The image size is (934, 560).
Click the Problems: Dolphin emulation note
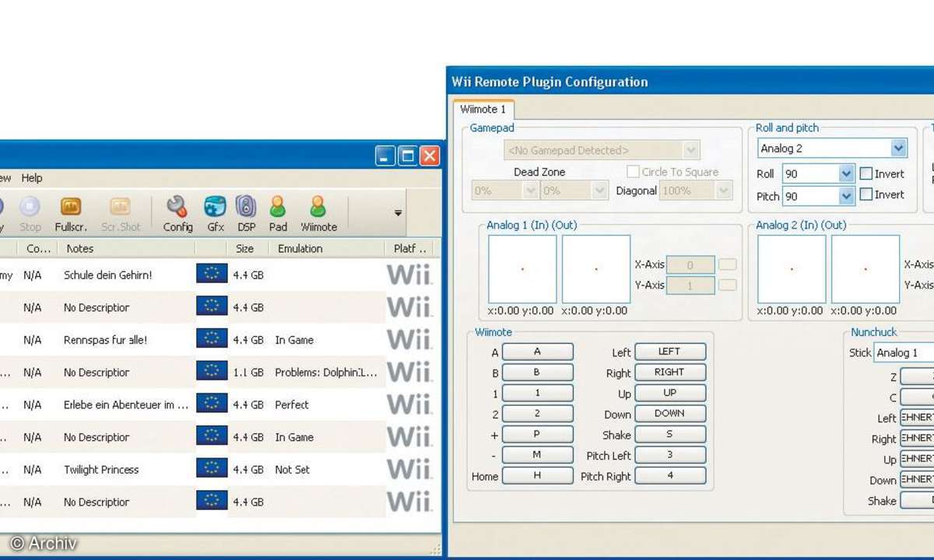[x=326, y=373]
